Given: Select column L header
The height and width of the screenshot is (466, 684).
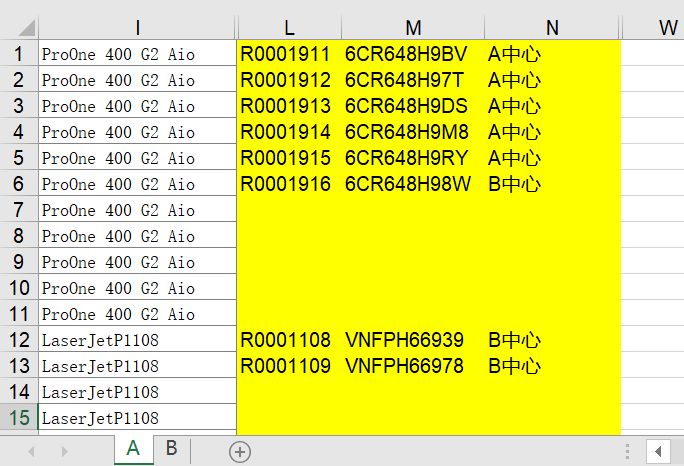Looking at the screenshot, I should tap(289, 28).
